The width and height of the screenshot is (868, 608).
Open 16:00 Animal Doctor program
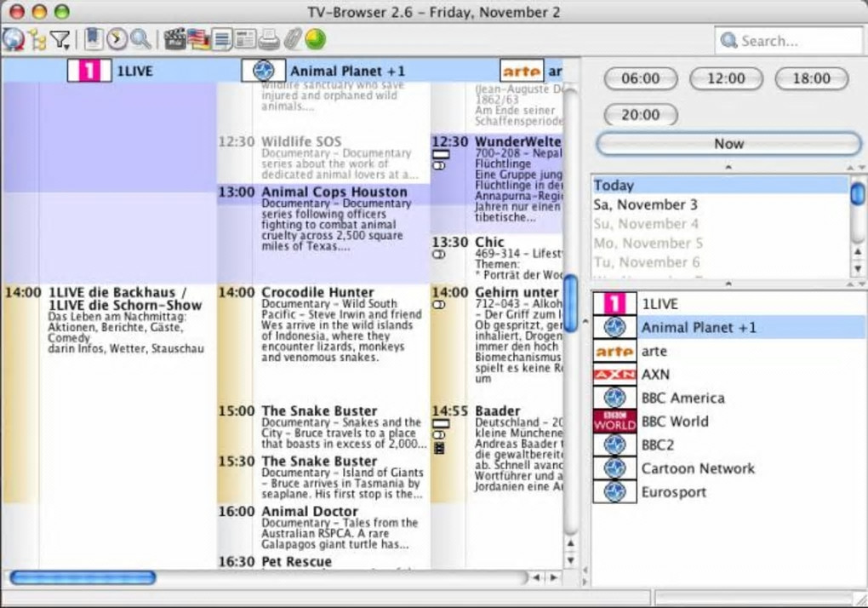coord(323,528)
